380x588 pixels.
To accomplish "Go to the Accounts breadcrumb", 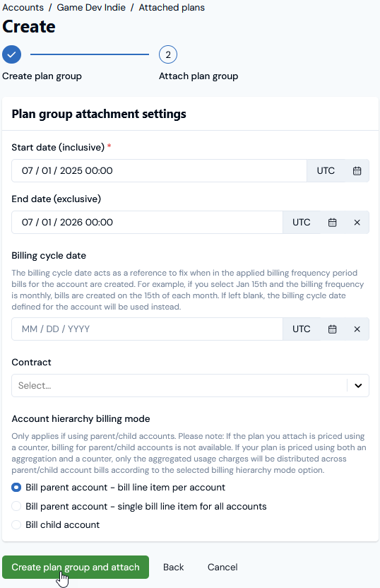I will click(23, 8).
